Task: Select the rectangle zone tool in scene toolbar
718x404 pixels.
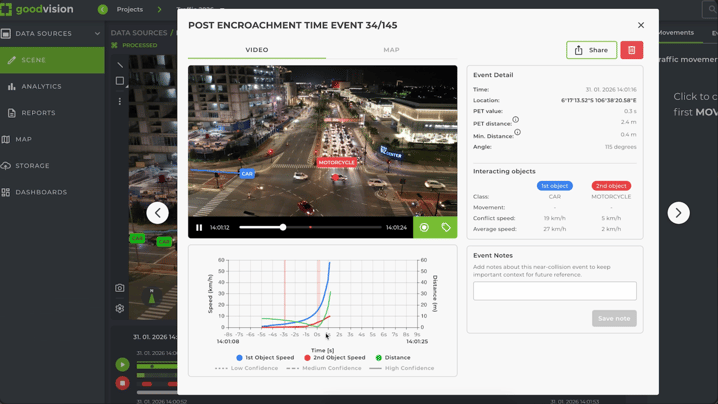Action: [x=120, y=81]
